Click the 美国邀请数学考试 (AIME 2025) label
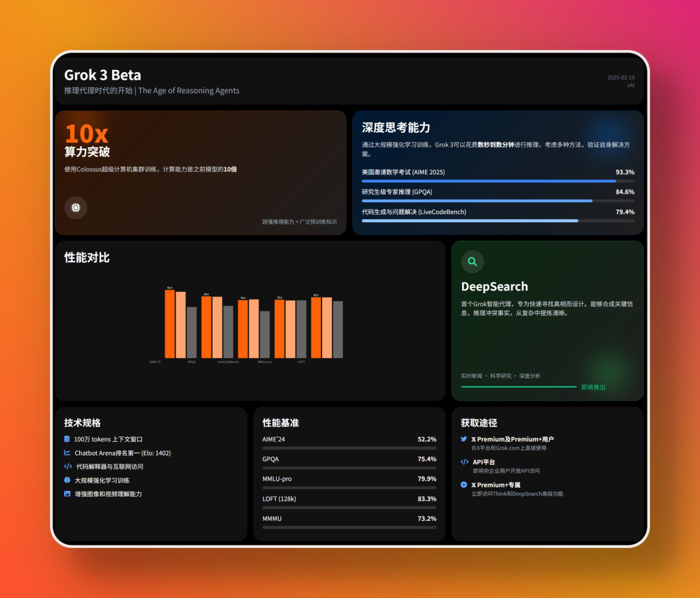Screen dimensions: 700x598 point(403,172)
